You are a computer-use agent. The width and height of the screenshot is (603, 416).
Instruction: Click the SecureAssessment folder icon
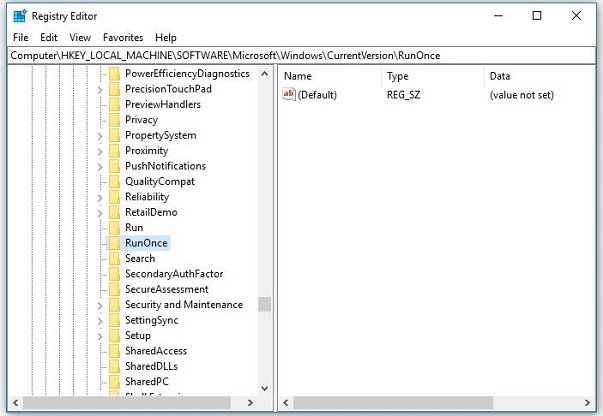coord(114,289)
